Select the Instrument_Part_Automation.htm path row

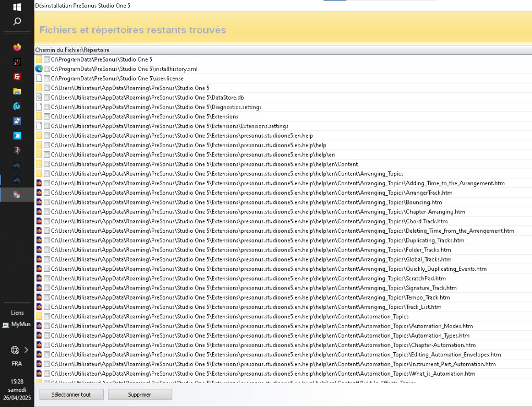pyautogui.click(x=273, y=364)
